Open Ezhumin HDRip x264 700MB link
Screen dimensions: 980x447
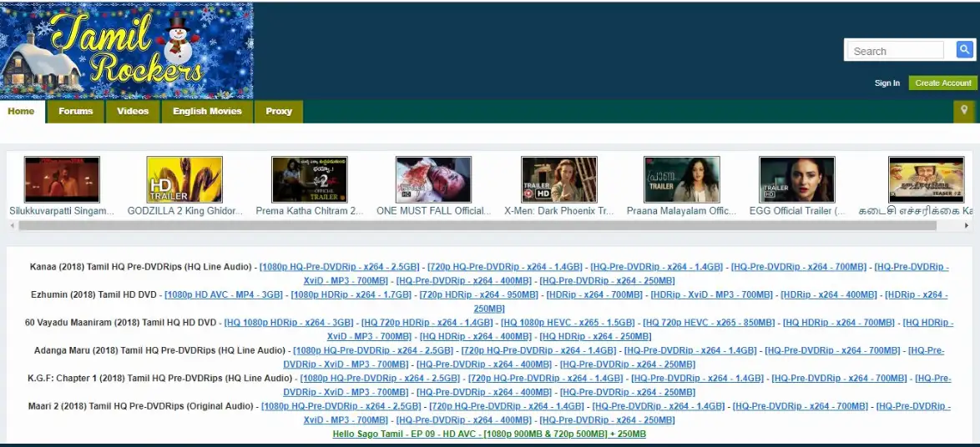click(594, 294)
